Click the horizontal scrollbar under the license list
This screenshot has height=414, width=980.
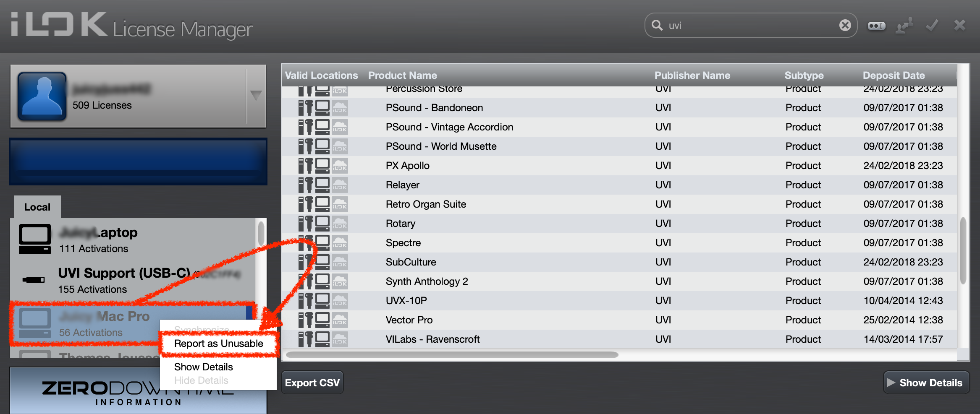pos(452,355)
